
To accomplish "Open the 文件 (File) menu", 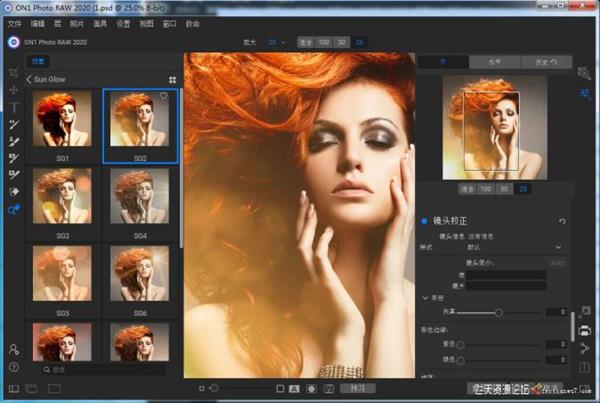I will pos(14,22).
